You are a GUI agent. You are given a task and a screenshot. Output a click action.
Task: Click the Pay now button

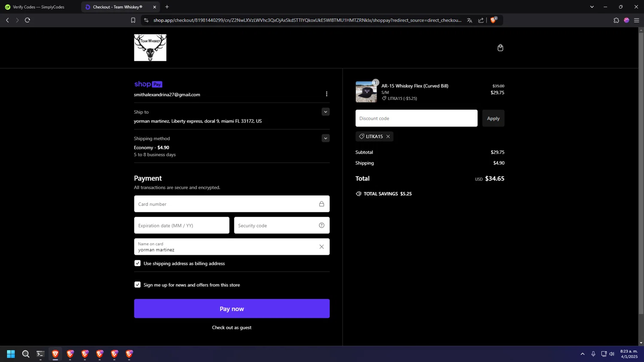coord(232,308)
